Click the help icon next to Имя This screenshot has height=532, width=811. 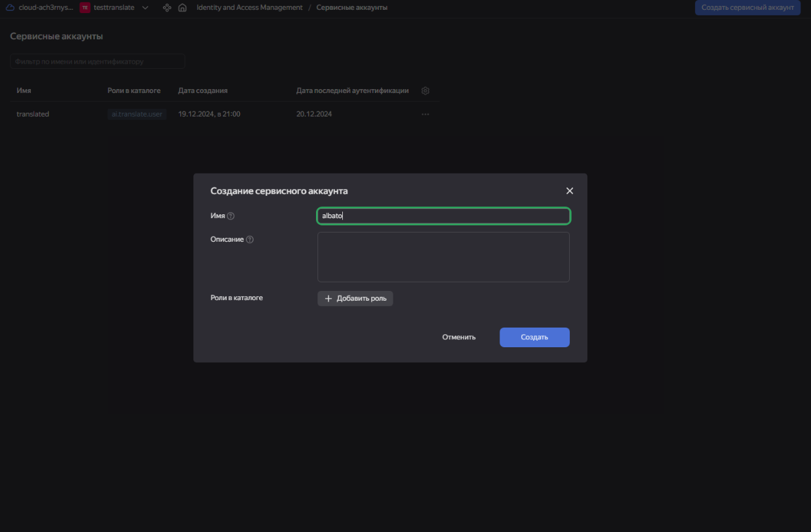231,216
